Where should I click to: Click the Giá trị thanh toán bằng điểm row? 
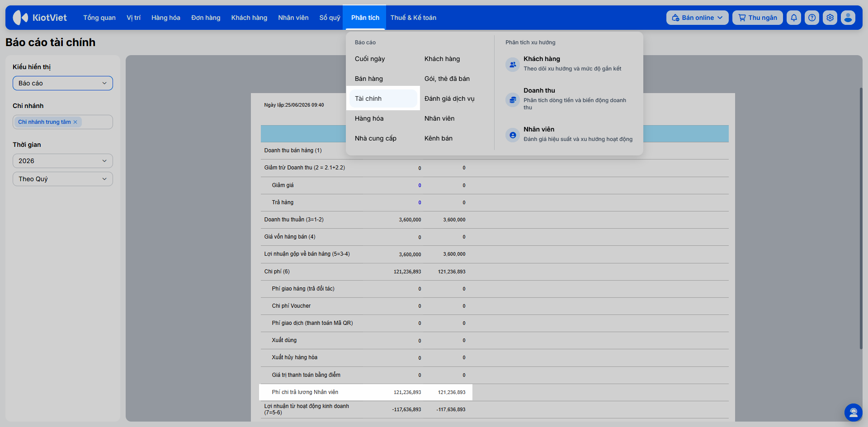tap(495, 375)
